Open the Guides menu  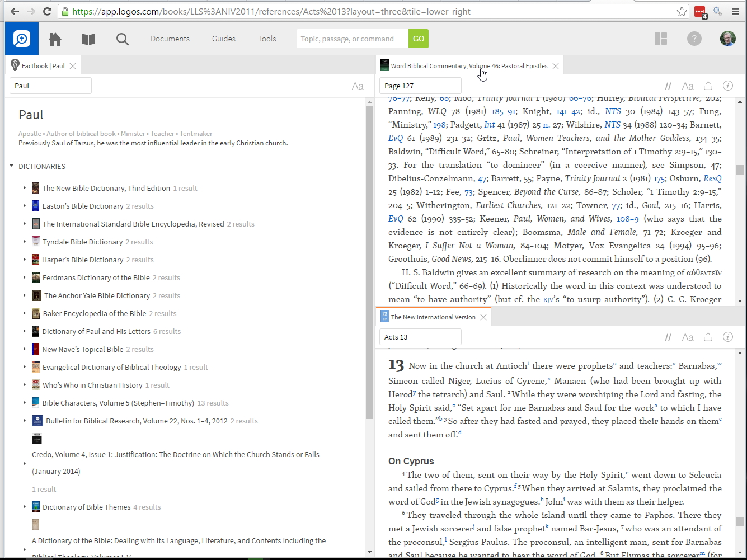point(224,39)
